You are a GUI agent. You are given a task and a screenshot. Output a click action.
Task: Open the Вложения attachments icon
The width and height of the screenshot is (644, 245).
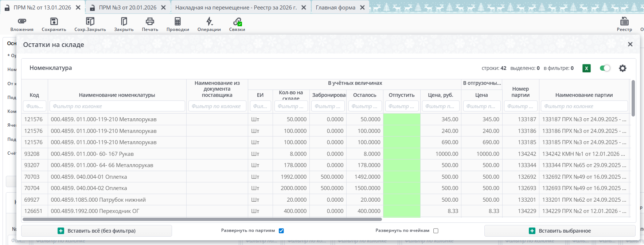click(x=22, y=21)
